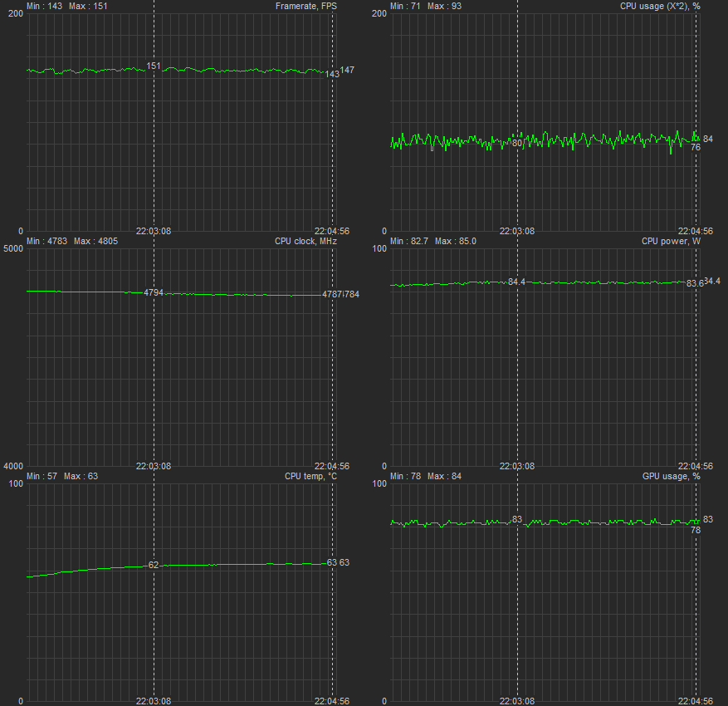728x706 pixels.
Task: Click the 4000 axis label on the CPU clock graph
Action: tap(13, 466)
